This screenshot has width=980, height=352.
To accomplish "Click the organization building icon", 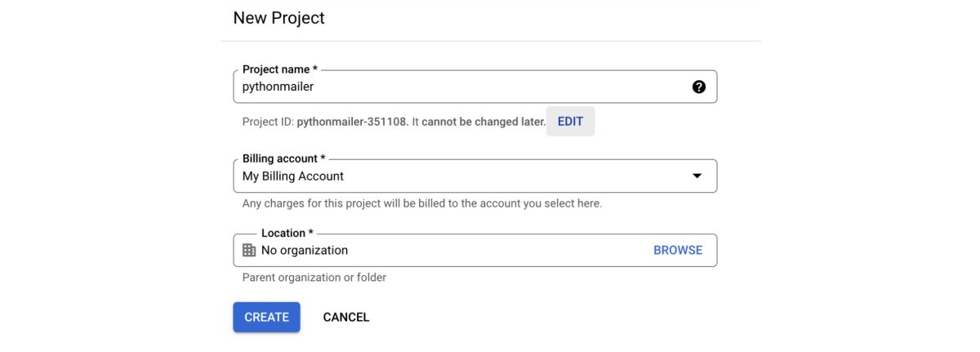I will click(x=249, y=250).
